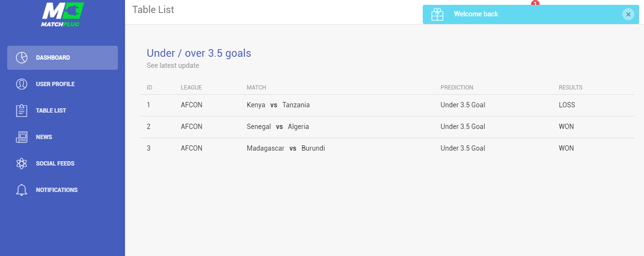Click the Dashboard pie chart icon
644x256 pixels.
pos(22,58)
